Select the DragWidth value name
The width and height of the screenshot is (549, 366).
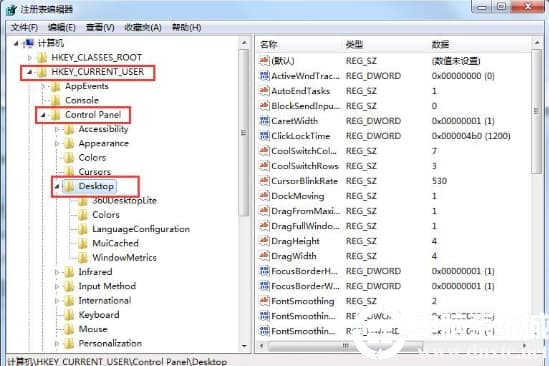point(294,256)
